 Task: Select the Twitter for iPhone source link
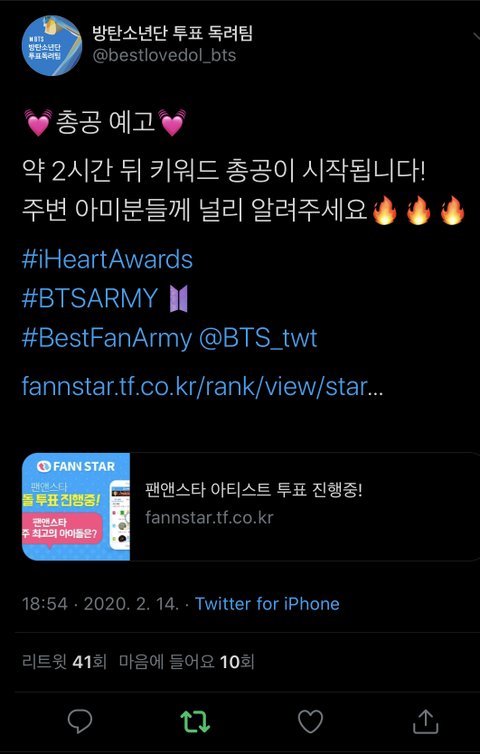(267, 603)
